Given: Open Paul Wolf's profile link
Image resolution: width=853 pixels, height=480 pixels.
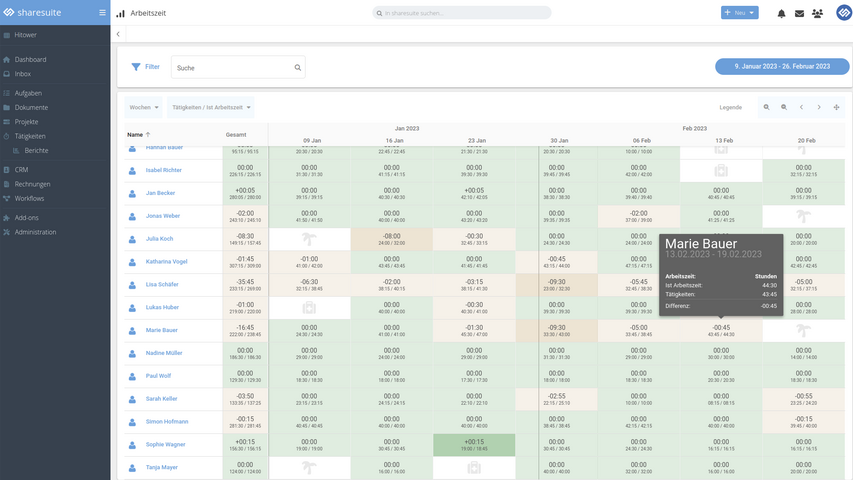Looking at the screenshot, I should pos(158,376).
